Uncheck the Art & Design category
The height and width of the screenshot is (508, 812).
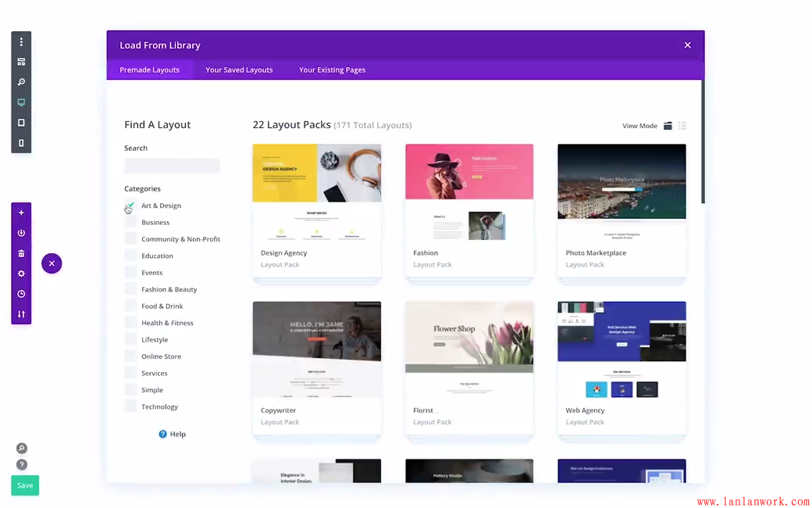tap(130, 206)
